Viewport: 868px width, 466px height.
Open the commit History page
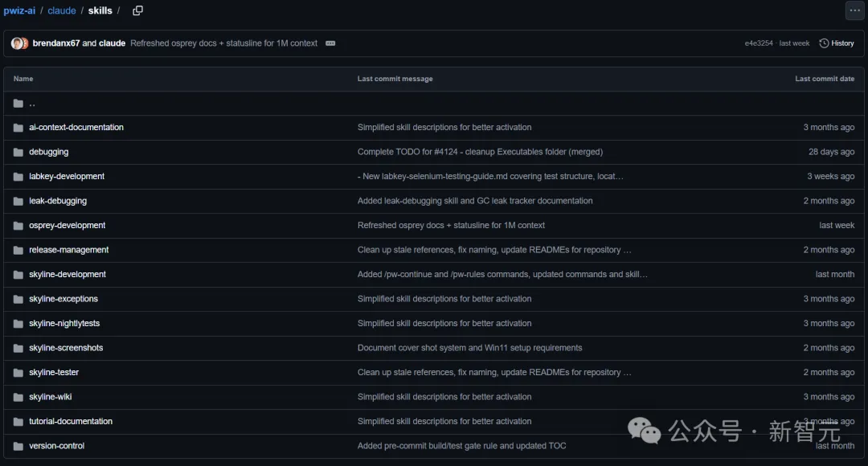[x=837, y=43]
